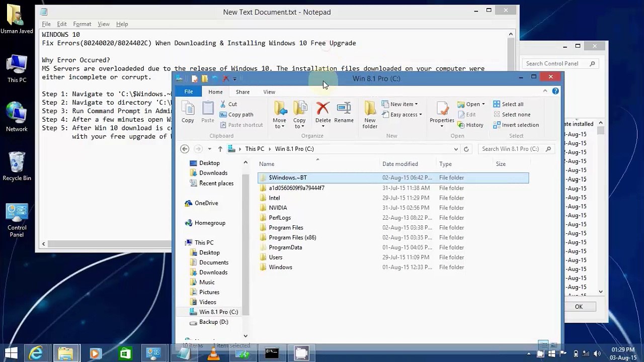Click the Search Win 8.1 Pro (C:) box
This screenshot has height=362, width=644.
click(516, 149)
